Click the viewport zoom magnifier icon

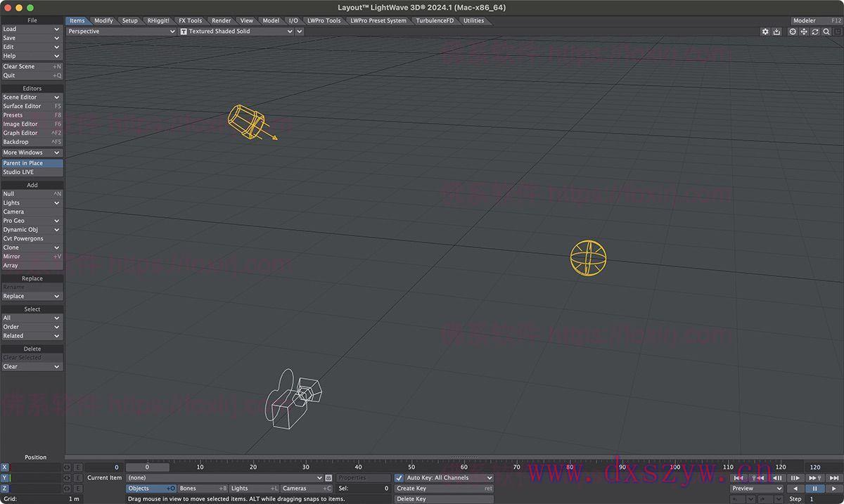(826, 32)
